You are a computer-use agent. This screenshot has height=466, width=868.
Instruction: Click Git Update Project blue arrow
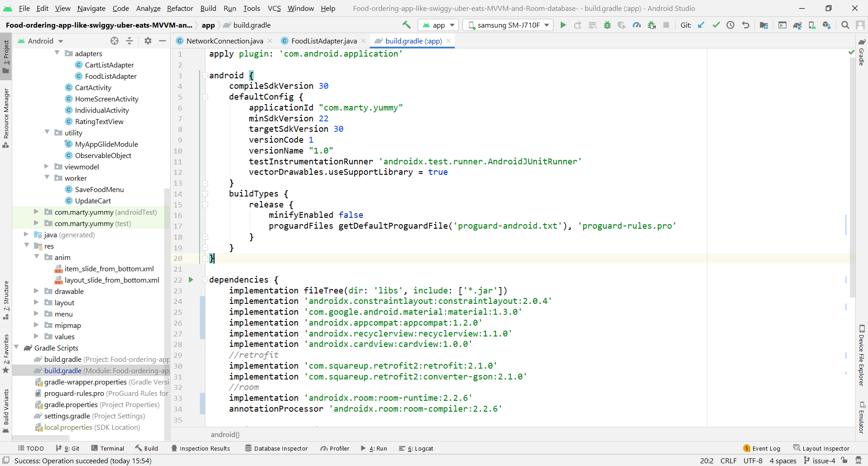[x=701, y=25]
